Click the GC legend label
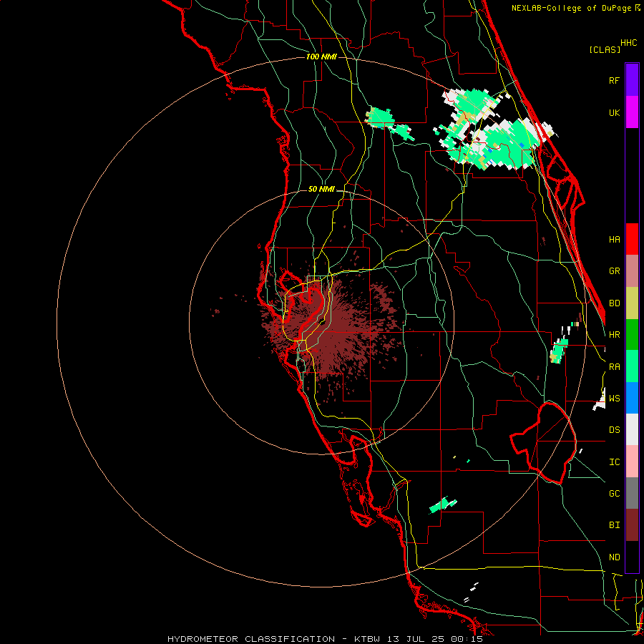644x644 pixels. 614,494
